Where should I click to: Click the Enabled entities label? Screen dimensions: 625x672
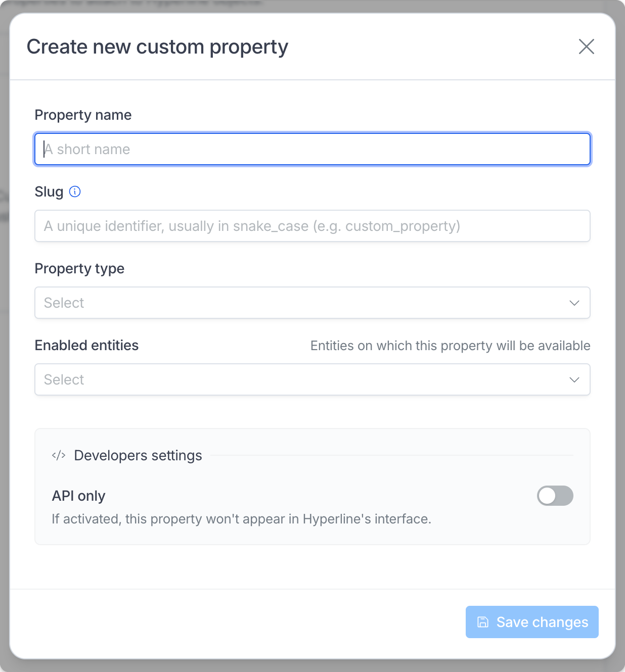pyautogui.click(x=86, y=346)
